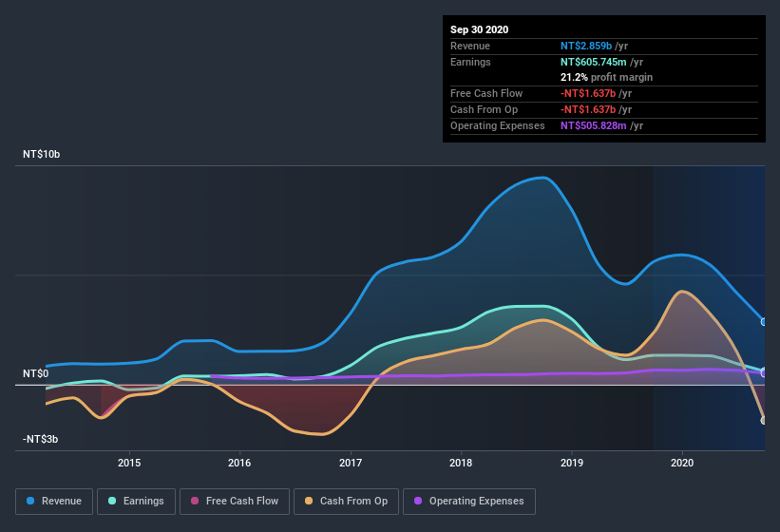Click the NT$0 y-axis label
The width and height of the screenshot is (780, 532).
(x=36, y=373)
